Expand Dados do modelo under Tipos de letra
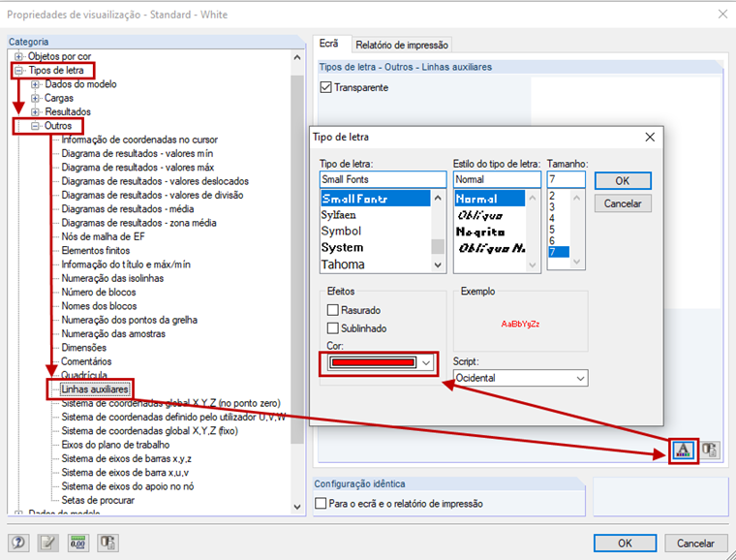Screen dimensions: 736x560 tap(35, 84)
